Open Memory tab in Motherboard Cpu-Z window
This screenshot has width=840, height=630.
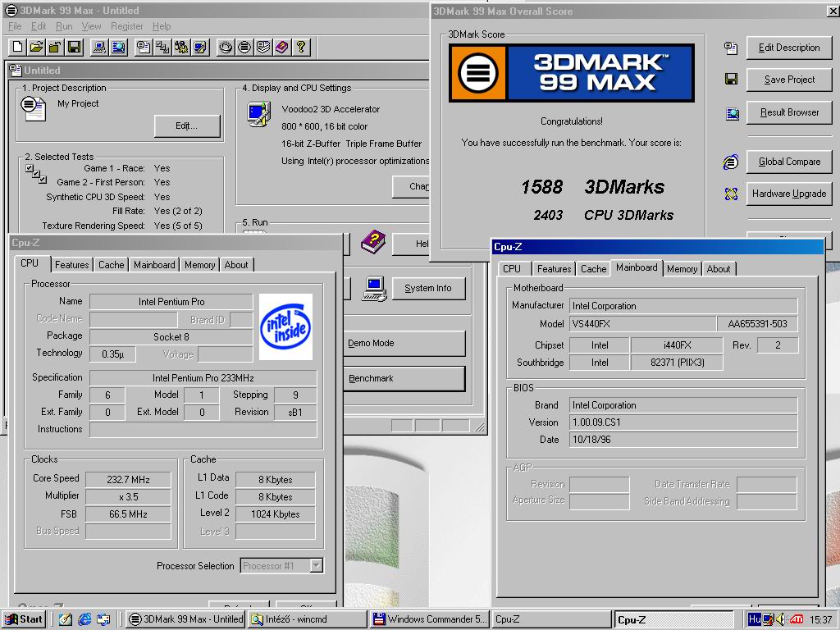(x=682, y=269)
